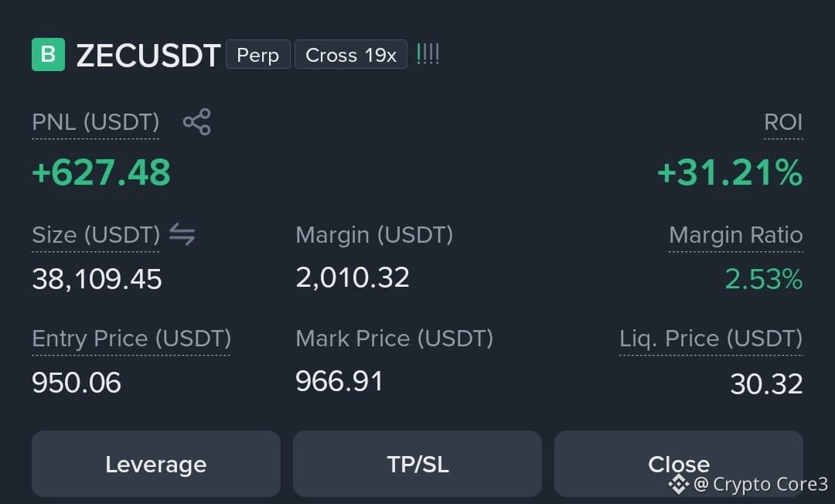
Task: Show ROI label explanation
Action: point(783,122)
